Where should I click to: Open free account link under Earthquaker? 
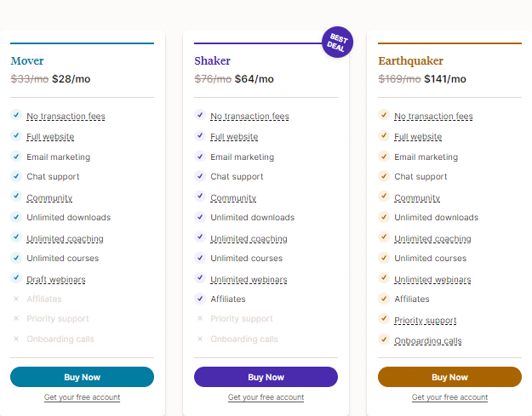pos(449,397)
